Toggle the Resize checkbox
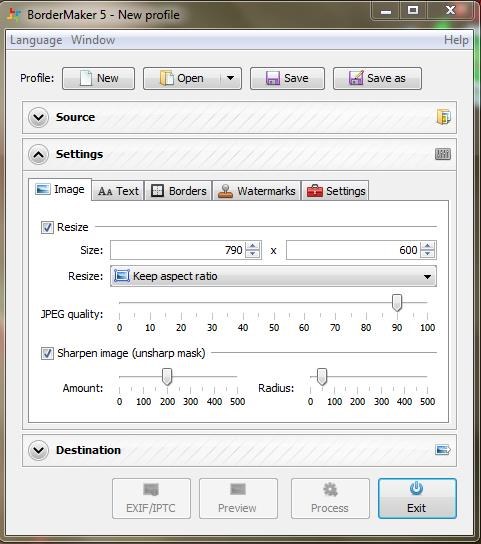481x544 pixels. (47, 228)
